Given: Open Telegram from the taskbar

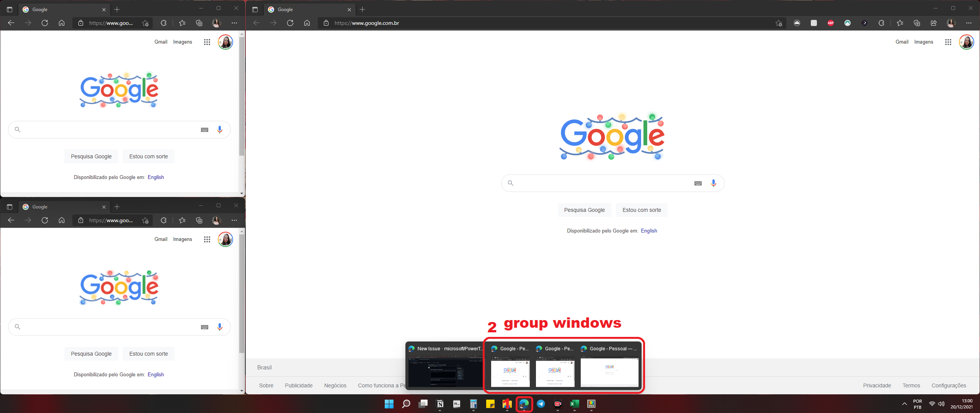Looking at the screenshot, I should pos(541,404).
